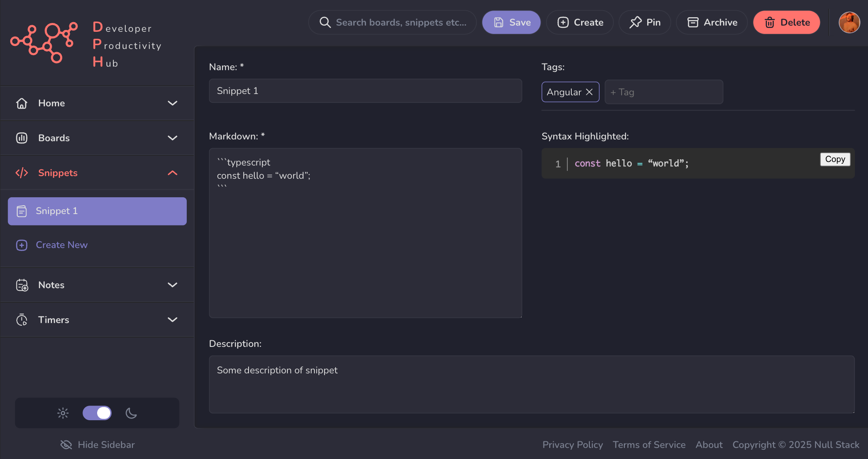Pin this snippet
868x459 pixels.
point(645,22)
